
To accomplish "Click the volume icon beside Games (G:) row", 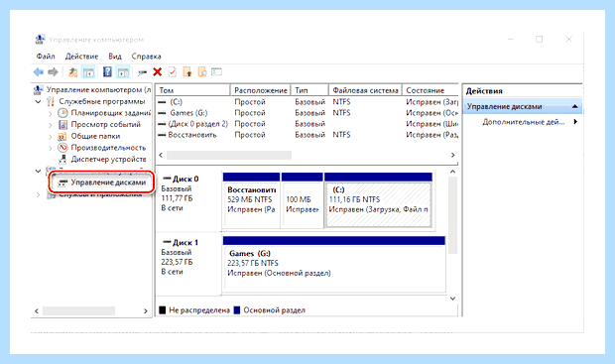I will coord(162,113).
